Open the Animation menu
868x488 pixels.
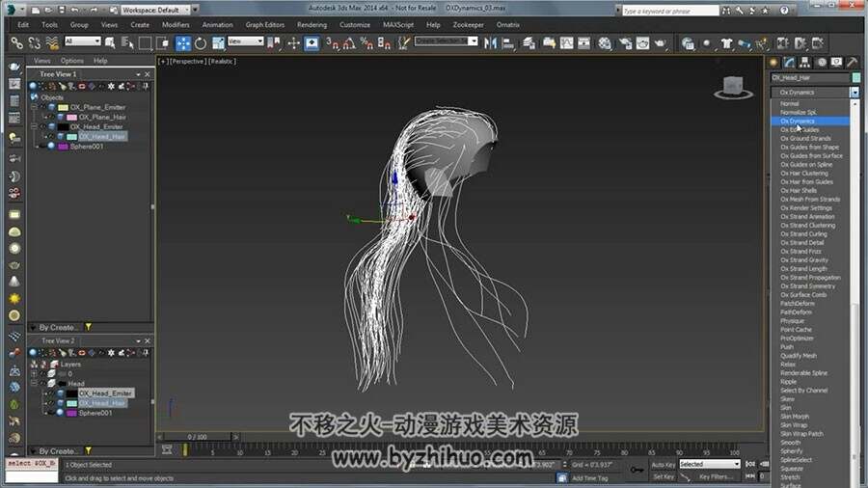[217, 25]
